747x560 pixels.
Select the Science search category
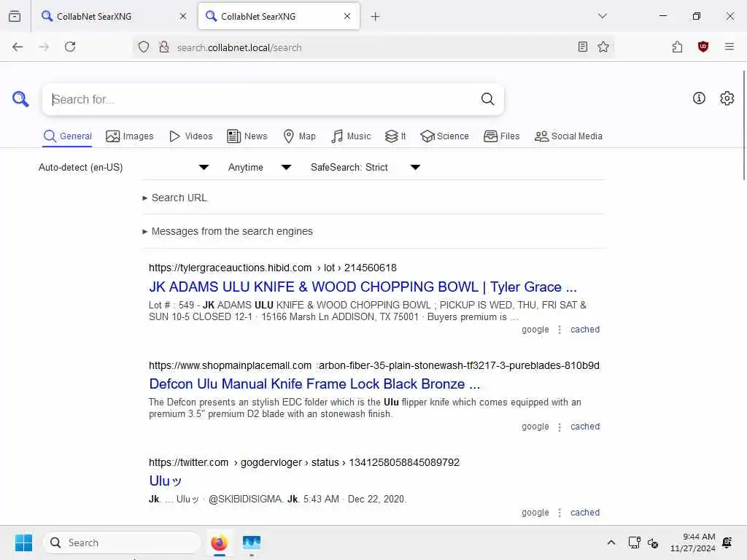(x=444, y=136)
